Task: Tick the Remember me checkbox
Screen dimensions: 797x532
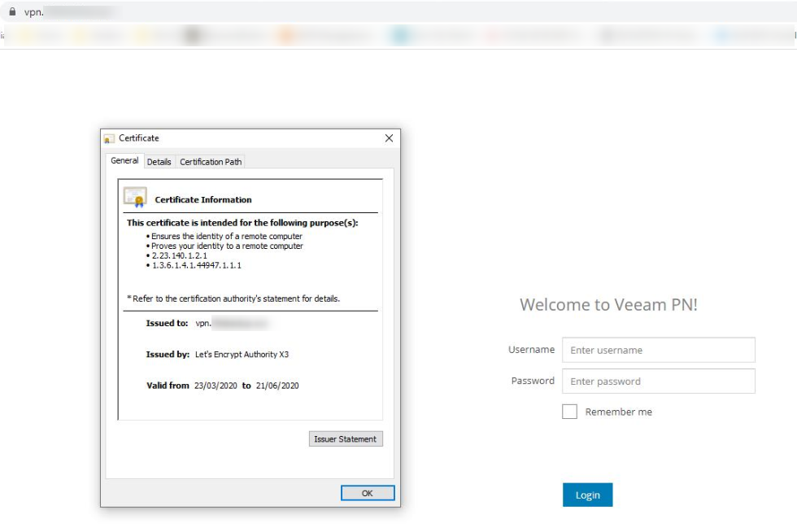Action: (569, 412)
